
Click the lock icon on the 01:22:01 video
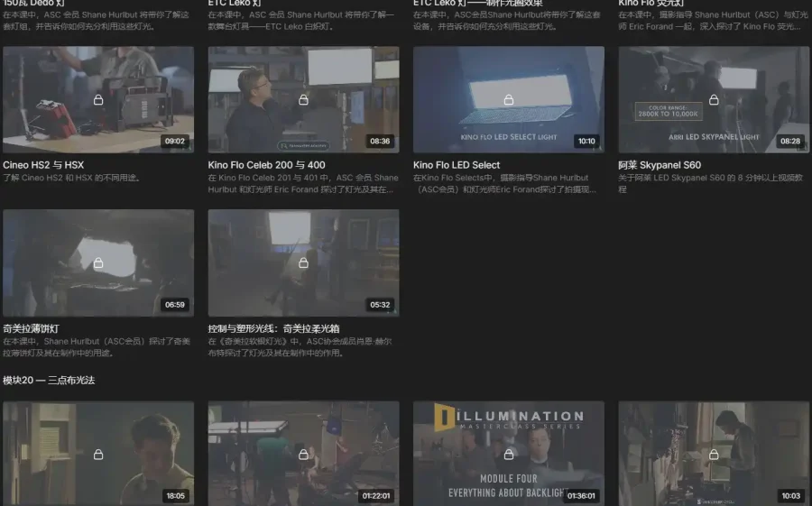coord(303,455)
